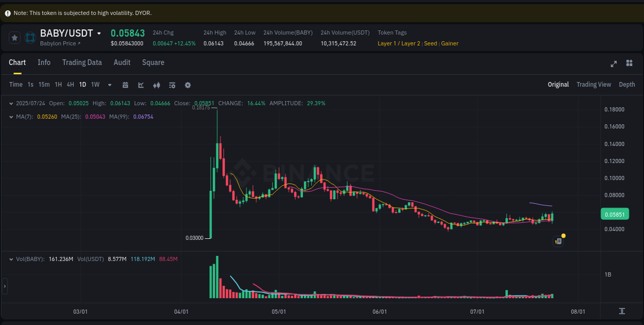Select the candlestick chart type icon
Viewport: 644px width, 325px height.
coord(157,85)
